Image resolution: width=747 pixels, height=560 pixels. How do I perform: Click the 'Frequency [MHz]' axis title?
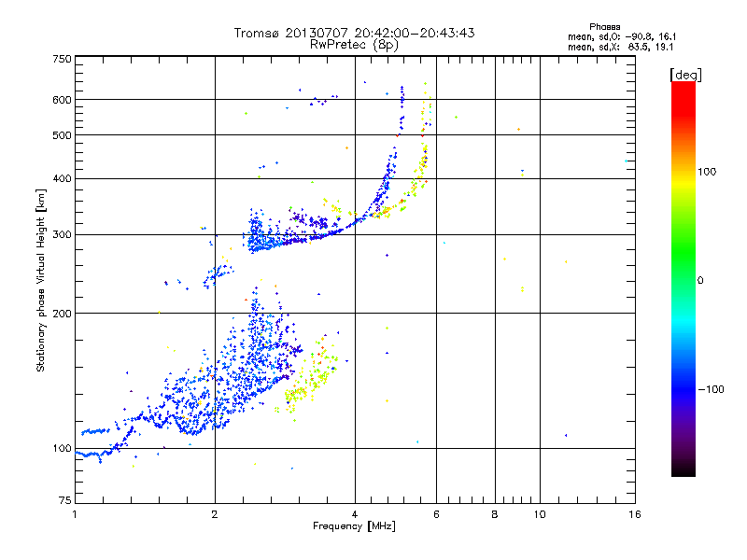354,526
